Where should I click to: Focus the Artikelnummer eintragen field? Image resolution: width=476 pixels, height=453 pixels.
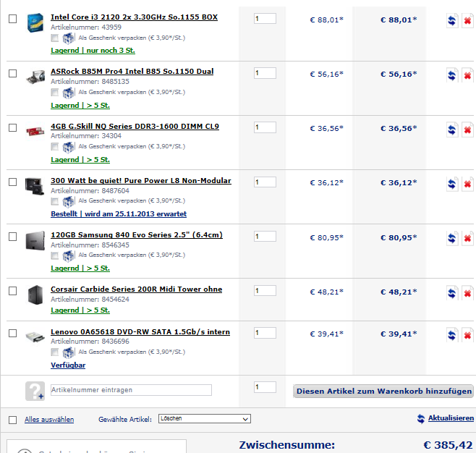click(131, 390)
